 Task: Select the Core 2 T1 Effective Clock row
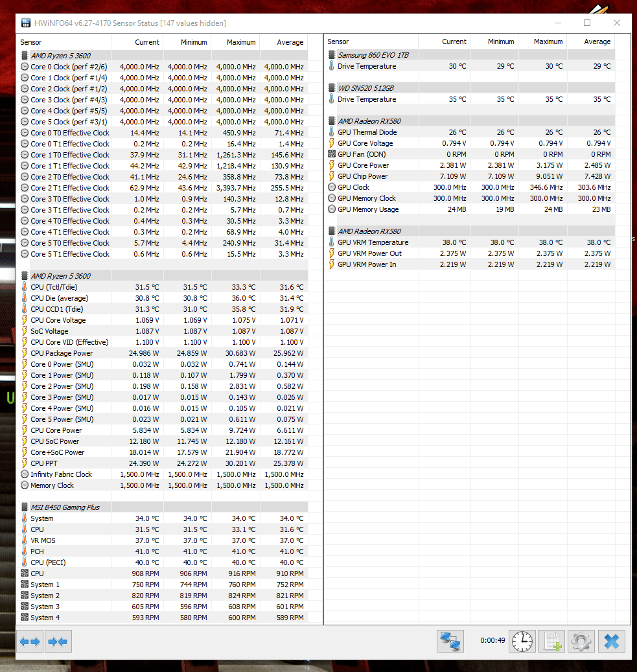(164, 188)
